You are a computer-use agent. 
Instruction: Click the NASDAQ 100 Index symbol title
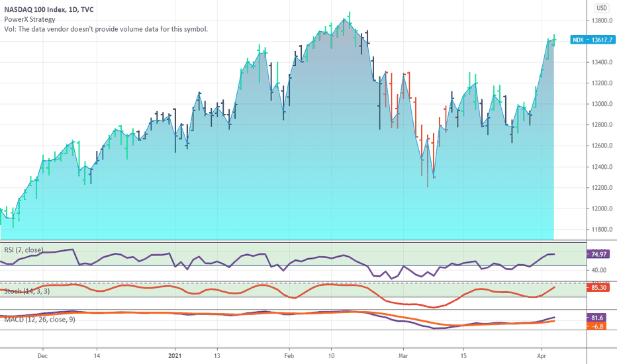pos(49,9)
